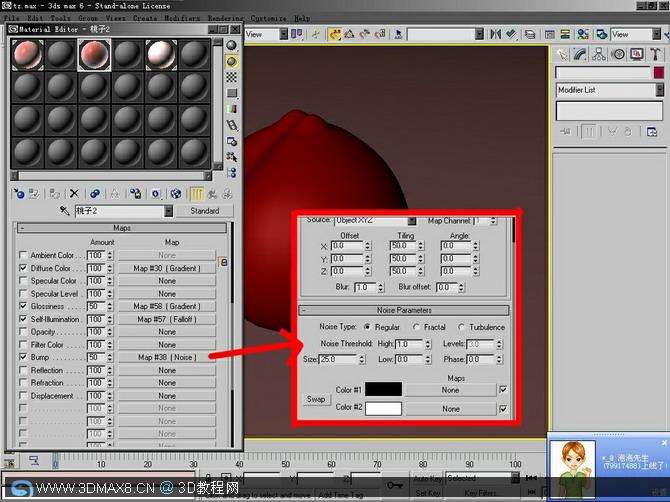Click the Standard material type button
The width and height of the screenshot is (670, 502).
pyautogui.click(x=205, y=211)
